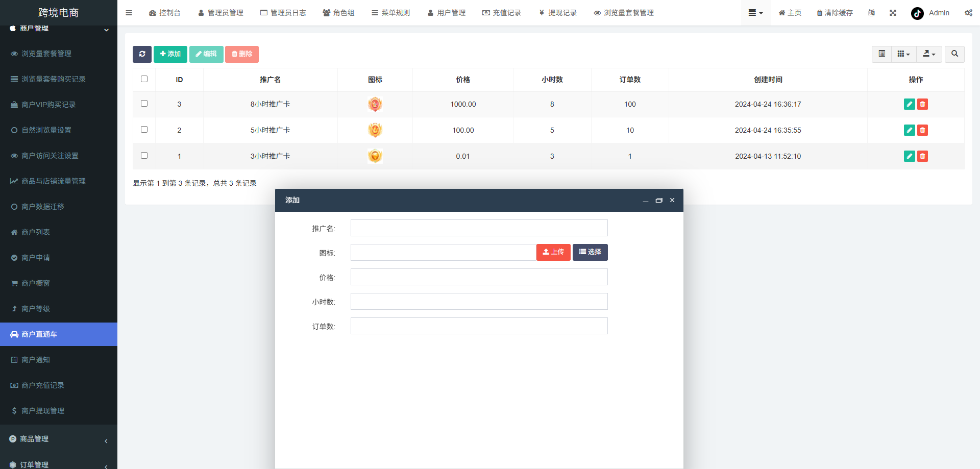The width and height of the screenshot is (980, 469).
Task: Click the detail view icon above the table
Action: click(x=881, y=54)
